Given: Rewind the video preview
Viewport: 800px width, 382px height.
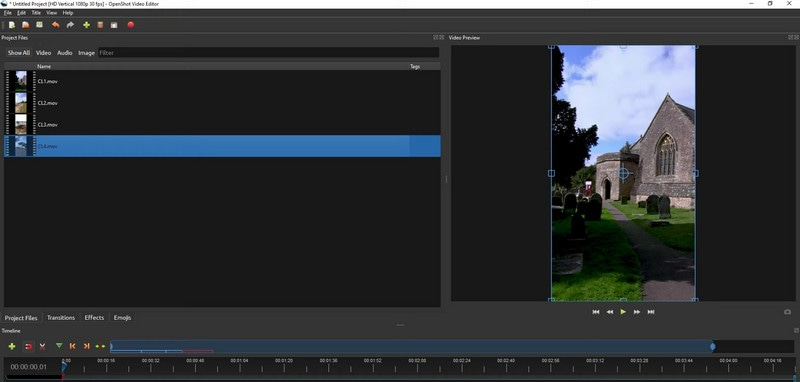Looking at the screenshot, I should point(610,312).
